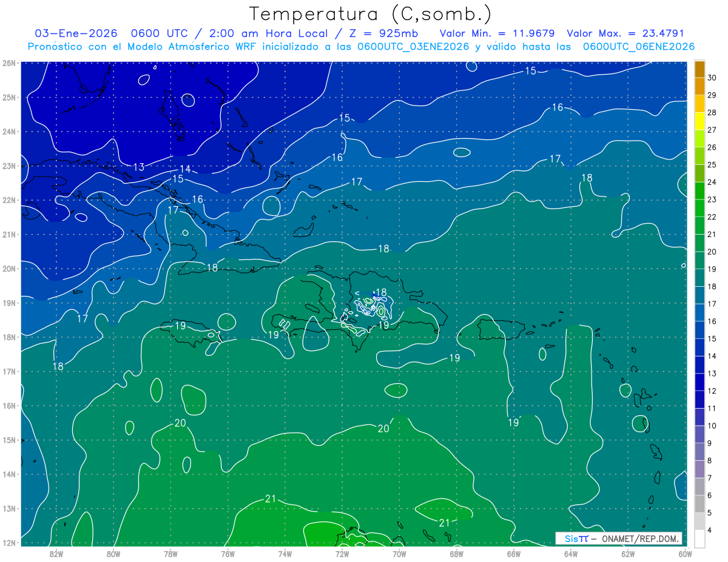Viewport: 728px width, 562px height.
Task: Click the "18N" latitude axis label
Action: 8,337
